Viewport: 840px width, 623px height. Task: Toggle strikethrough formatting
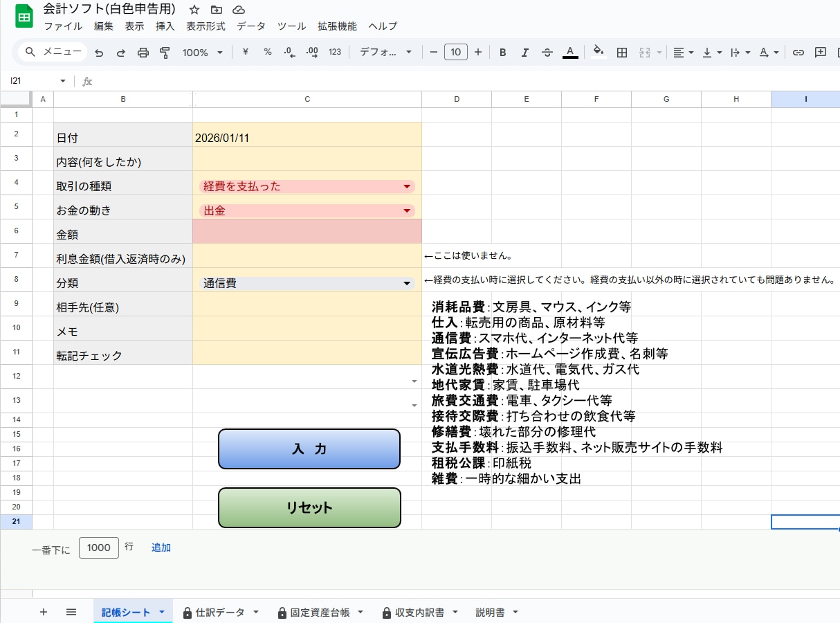click(x=547, y=52)
